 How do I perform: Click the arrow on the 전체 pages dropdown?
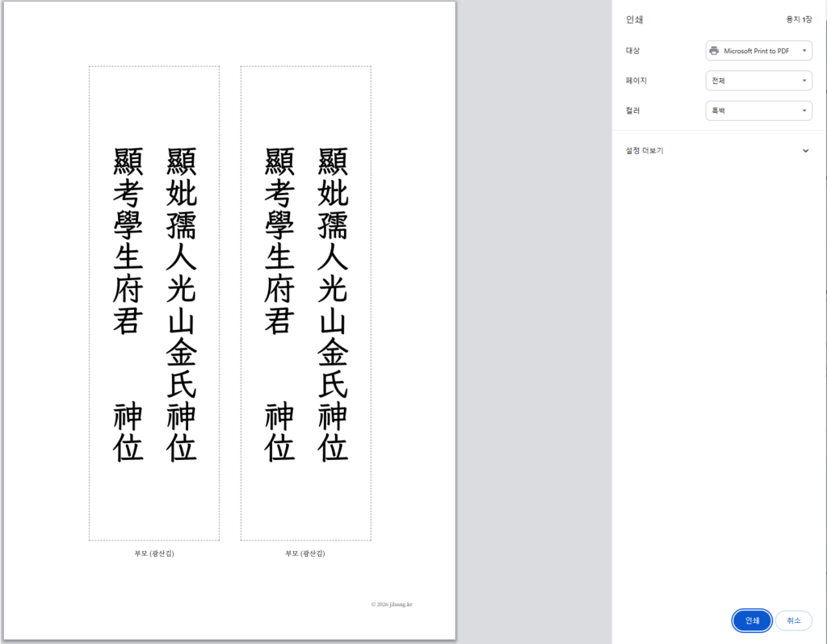pos(804,81)
